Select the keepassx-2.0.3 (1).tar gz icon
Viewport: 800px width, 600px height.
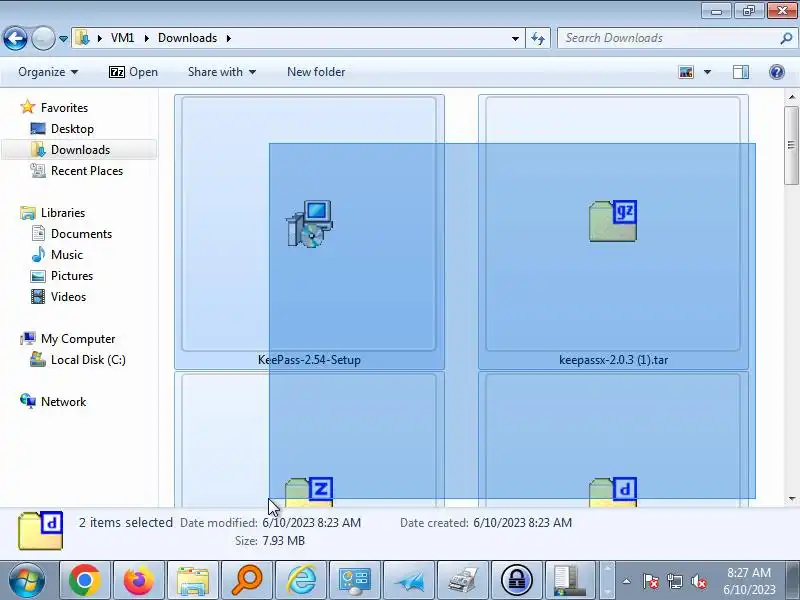[x=613, y=221]
